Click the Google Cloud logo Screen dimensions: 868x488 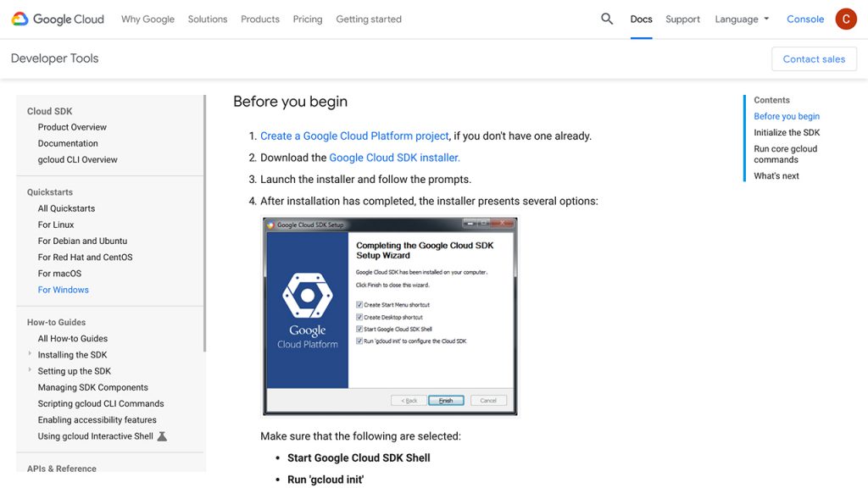point(58,19)
